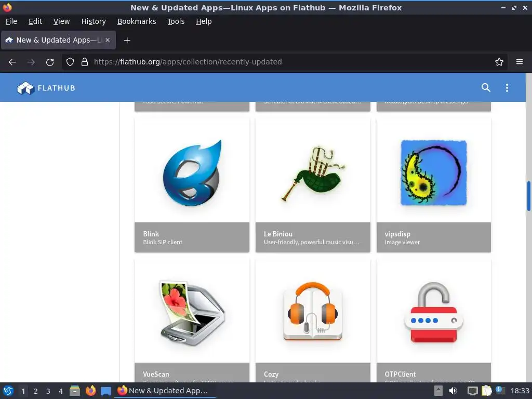The height and width of the screenshot is (399, 532).
Task: Click the "Image viewer" description
Action: pos(402,242)
